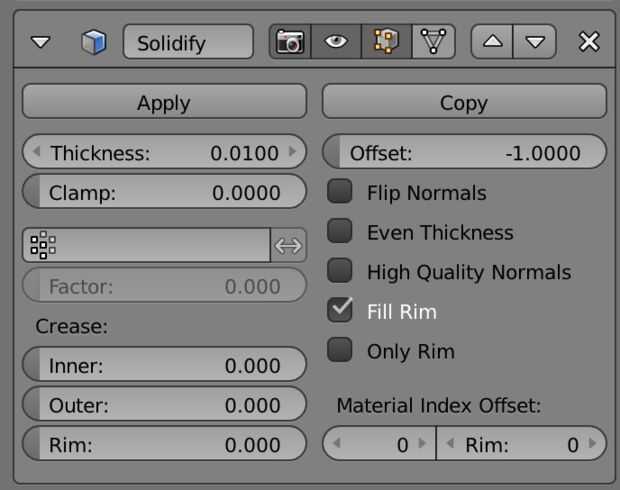This screenshot has height=490, width=620.
Task: Open the vertex group selector field
Action: click(146, 245)
